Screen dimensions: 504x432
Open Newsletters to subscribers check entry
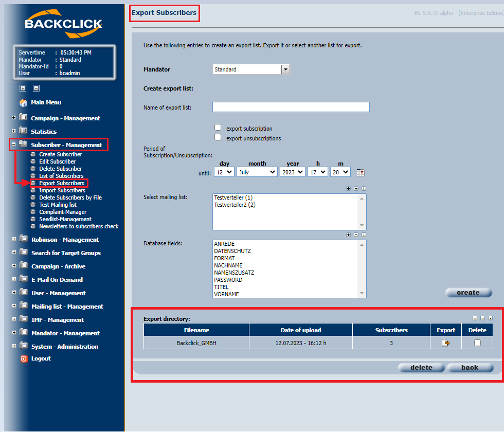pyautogui.click(x=79, y=227)
